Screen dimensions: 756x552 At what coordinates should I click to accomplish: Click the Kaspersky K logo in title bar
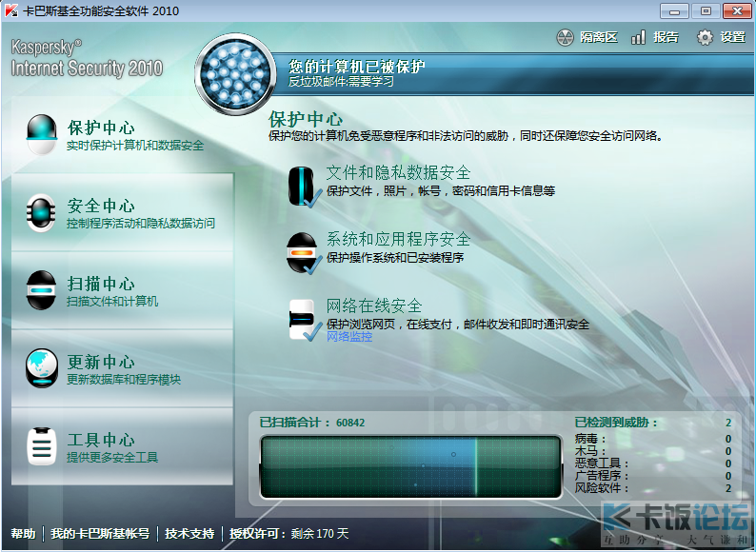[11, 10]
